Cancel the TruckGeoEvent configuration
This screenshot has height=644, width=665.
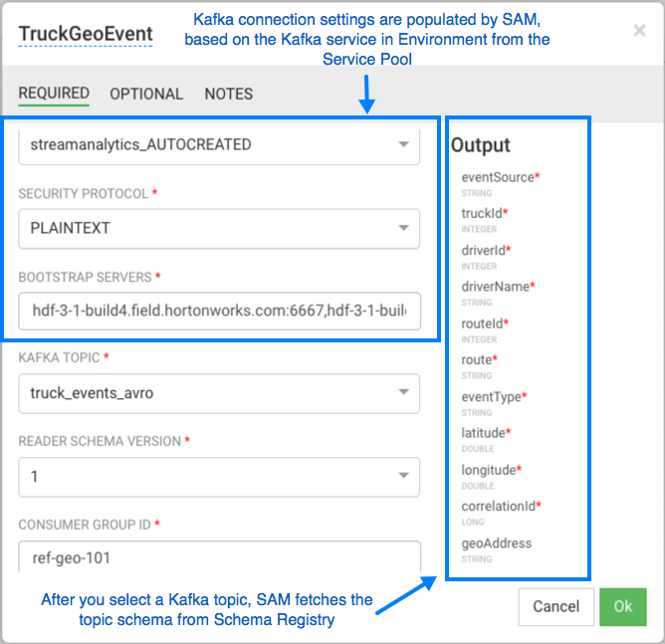[556, 606]
